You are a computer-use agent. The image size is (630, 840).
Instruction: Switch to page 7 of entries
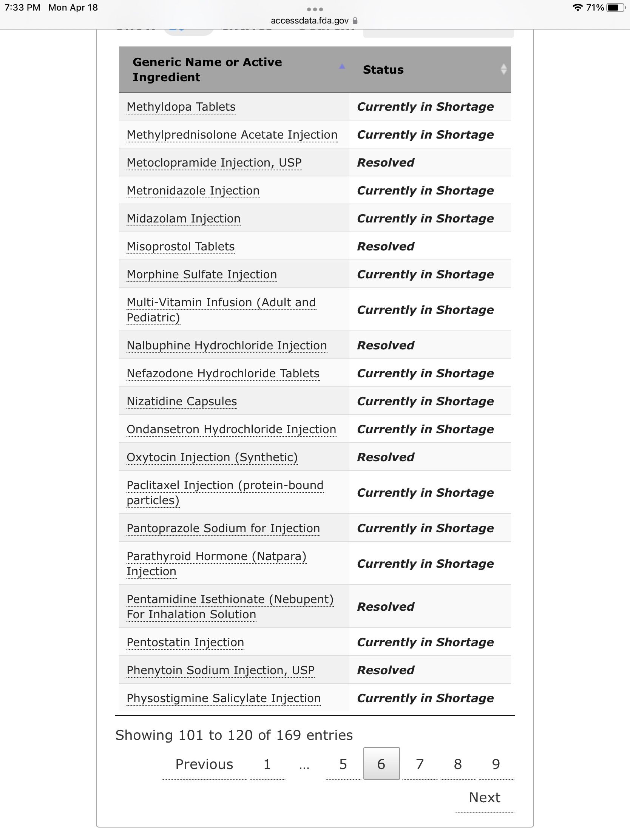(420, 764)
